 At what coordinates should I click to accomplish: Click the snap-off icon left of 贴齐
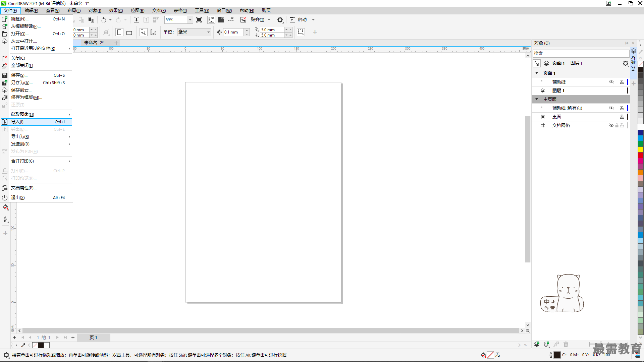tap(243, 20)
